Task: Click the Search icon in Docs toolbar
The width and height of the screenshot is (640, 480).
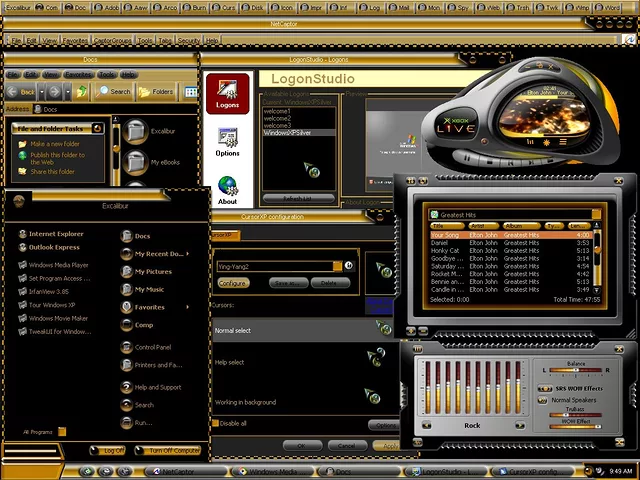Action: [x=114, y=91]
